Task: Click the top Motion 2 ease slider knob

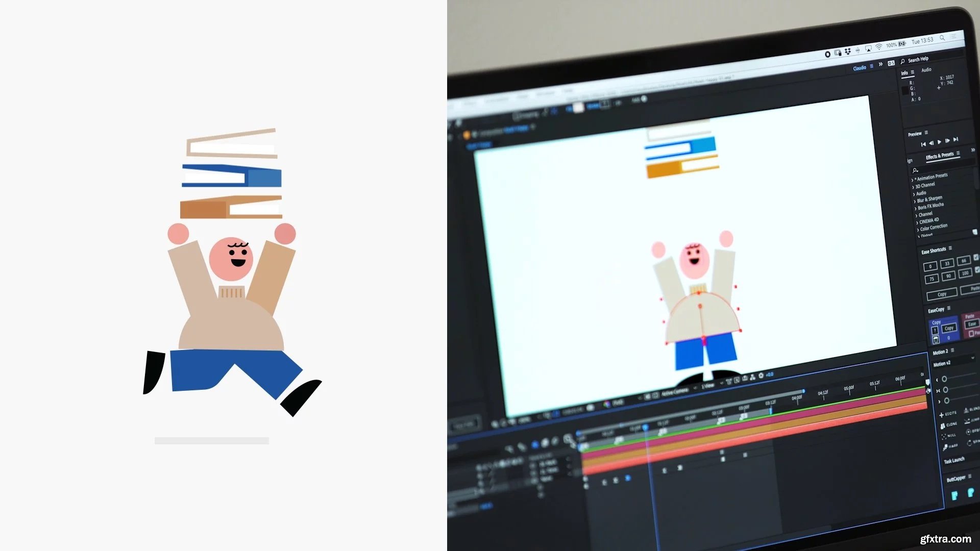Action: pyautogui.click(x=944, y=379)
